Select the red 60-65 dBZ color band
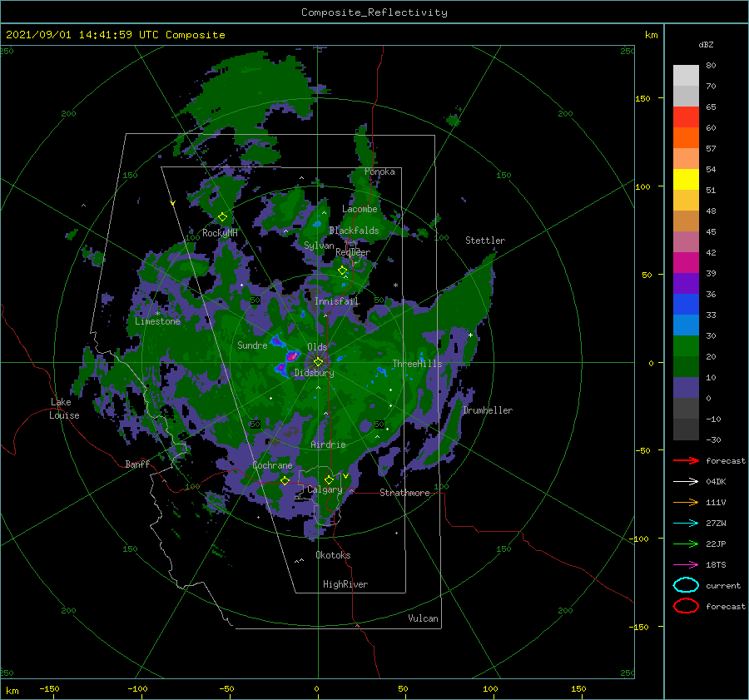749x700 pixels. click(686, 117)
